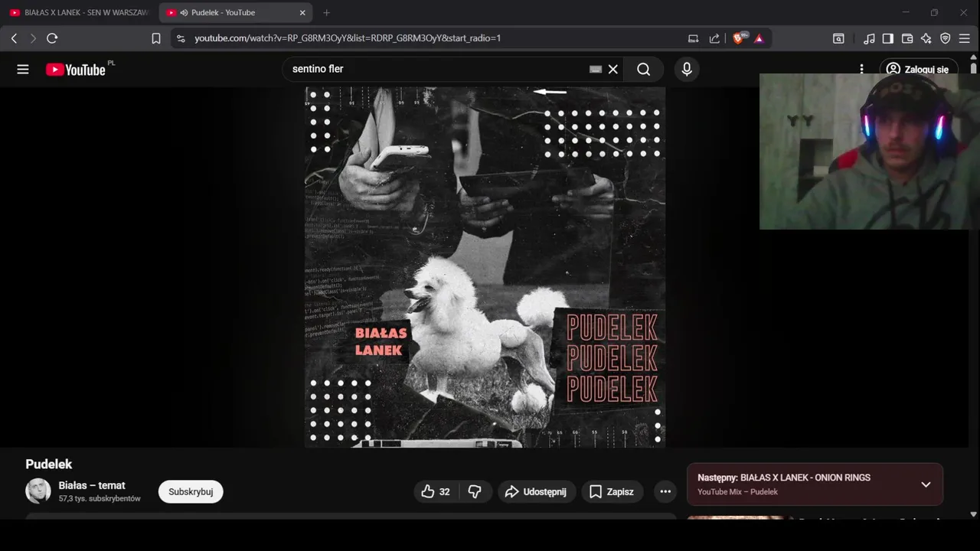Clear the search text with X

pyautogui.click(x=613, y=70)
